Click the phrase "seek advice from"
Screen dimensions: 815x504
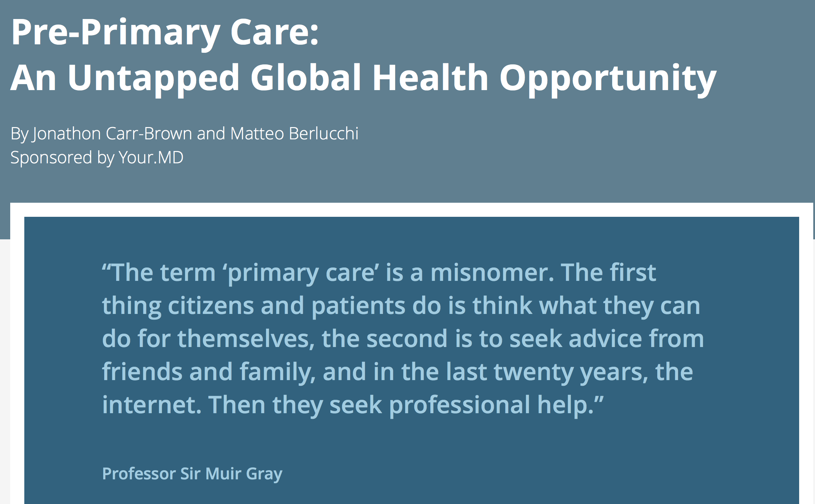tap(606, 339)
